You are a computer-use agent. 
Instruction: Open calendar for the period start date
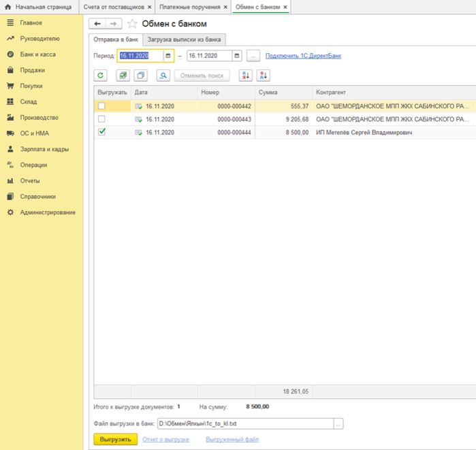(x=168, y=56)
